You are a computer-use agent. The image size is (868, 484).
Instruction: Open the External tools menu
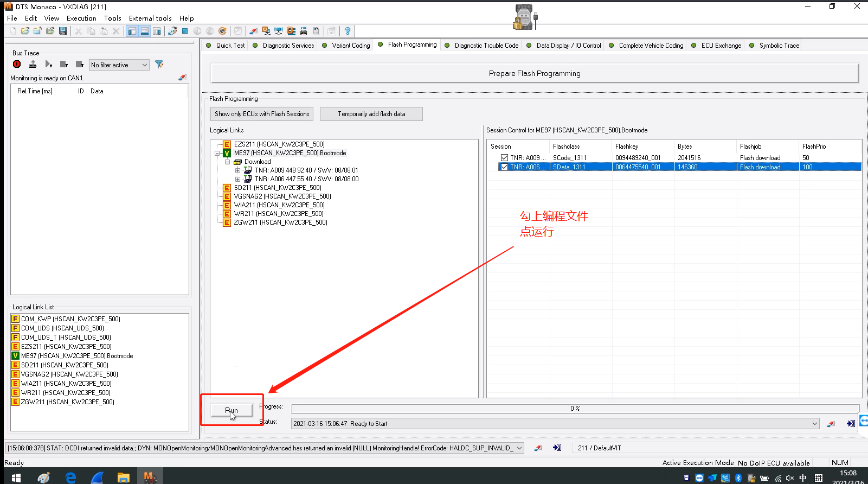[x=150, y=18]
